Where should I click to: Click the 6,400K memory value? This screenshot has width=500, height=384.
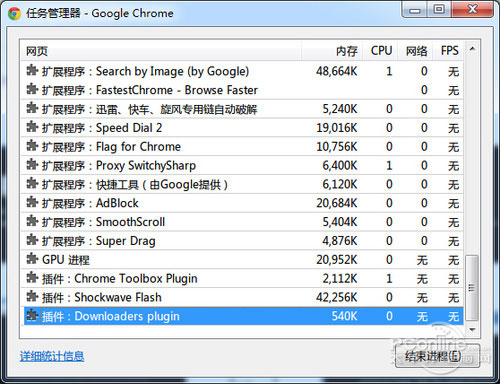[340, 165]
